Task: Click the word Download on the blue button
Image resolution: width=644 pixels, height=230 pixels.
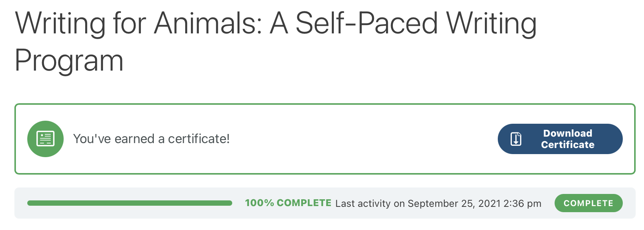Action: 567,133
